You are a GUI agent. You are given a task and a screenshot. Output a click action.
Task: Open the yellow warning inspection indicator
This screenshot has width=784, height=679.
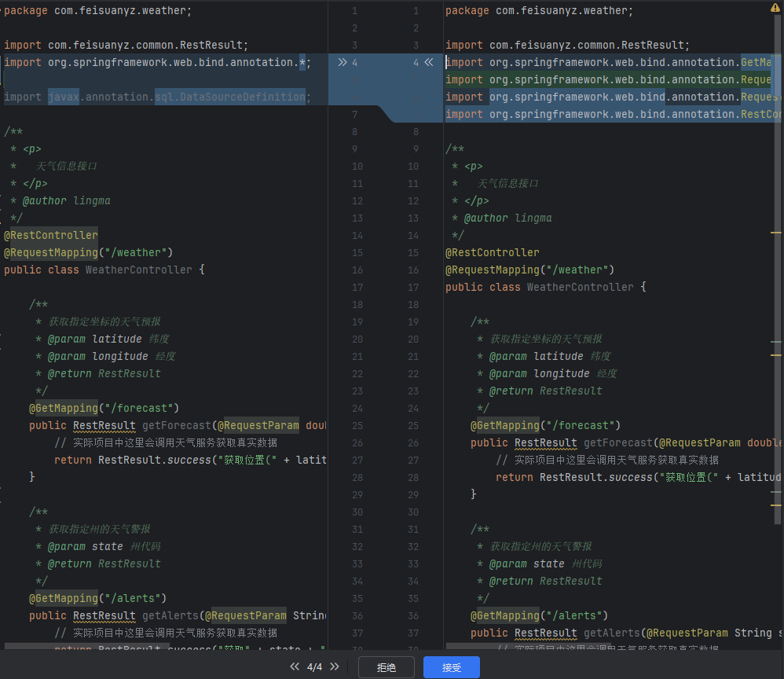775,6
